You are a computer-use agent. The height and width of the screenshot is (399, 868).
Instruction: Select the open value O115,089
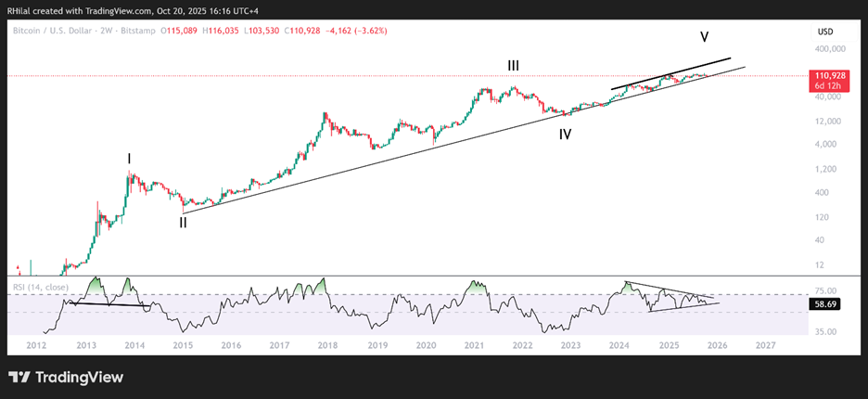pyautogui.click(x=180, y=31)
